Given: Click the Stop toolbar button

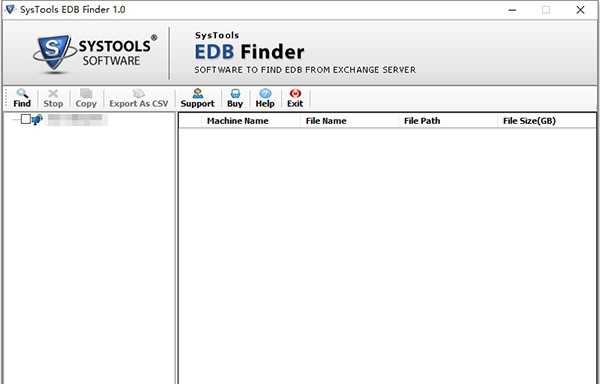Looking at the screenshot, I should click(53, 98).
